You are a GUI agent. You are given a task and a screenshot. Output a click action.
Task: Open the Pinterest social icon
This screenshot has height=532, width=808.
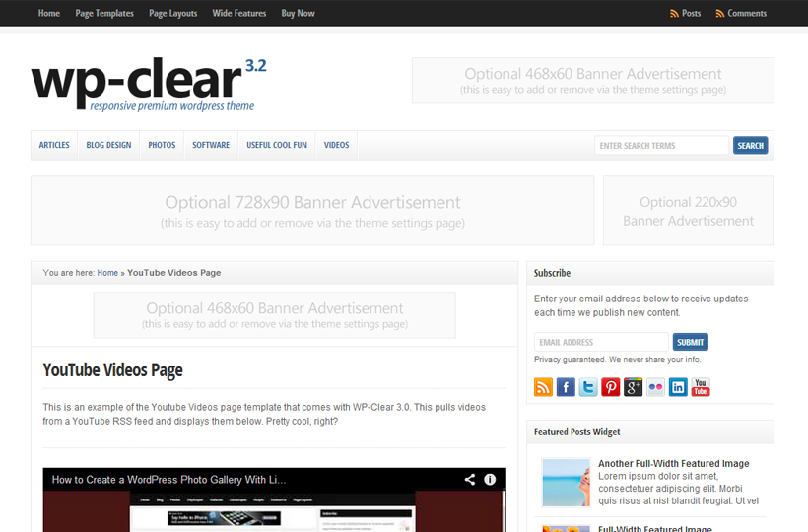(611, 387)
